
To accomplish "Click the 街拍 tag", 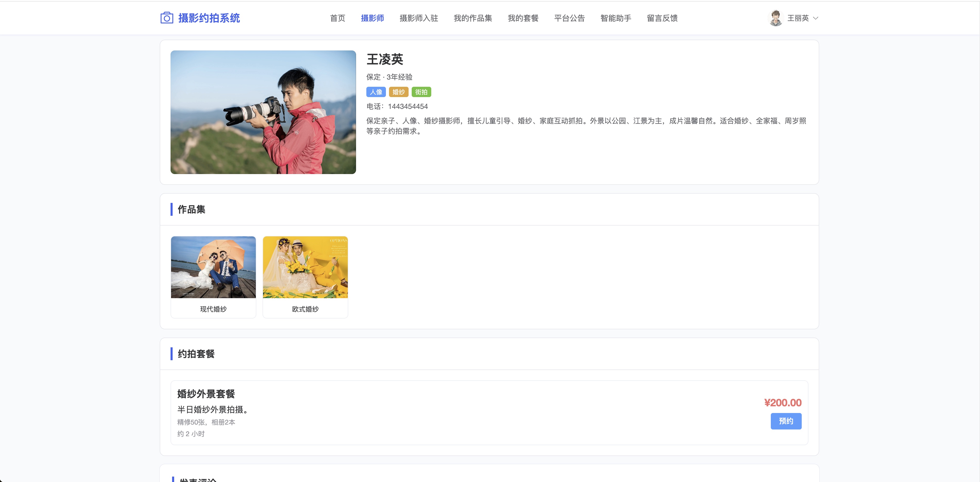I will (x=421, y=92).
